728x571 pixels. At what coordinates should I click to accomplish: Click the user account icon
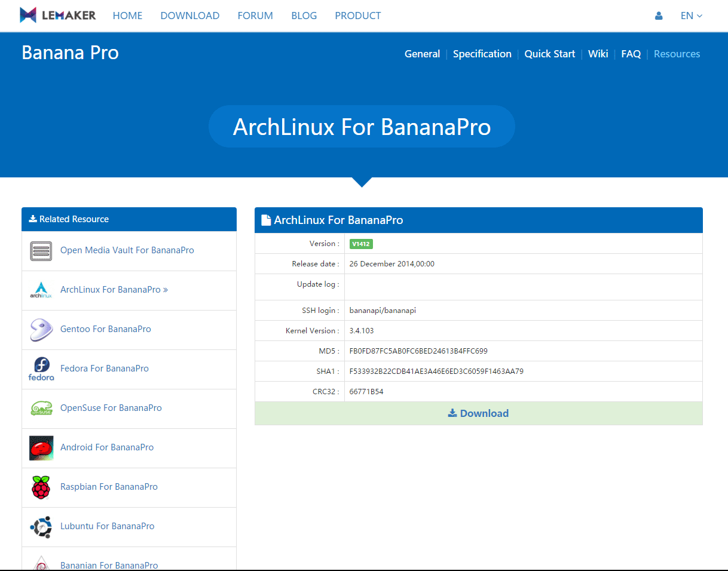[659, 16]
